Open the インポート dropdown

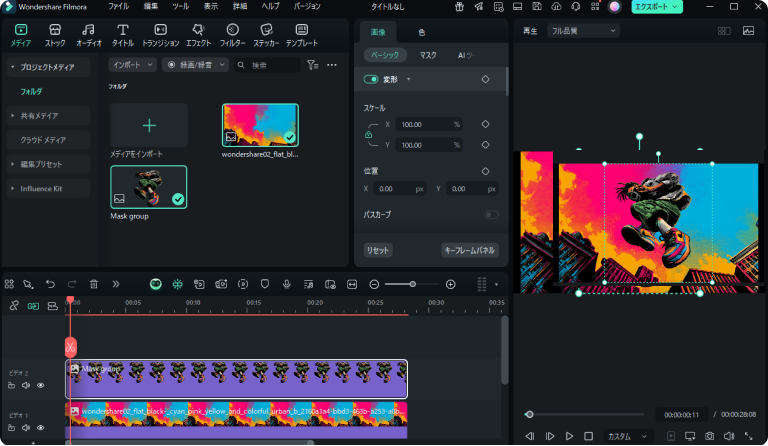click(x=132, y=65)
